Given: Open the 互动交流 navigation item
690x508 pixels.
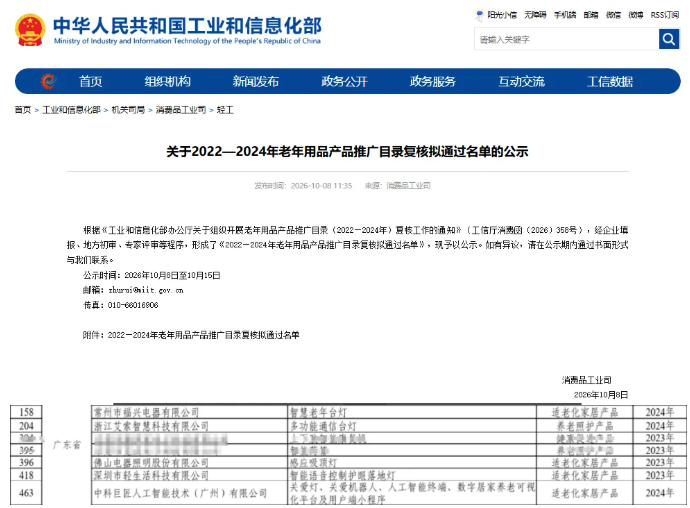Looking at the screenshot, I should point(521,81).
